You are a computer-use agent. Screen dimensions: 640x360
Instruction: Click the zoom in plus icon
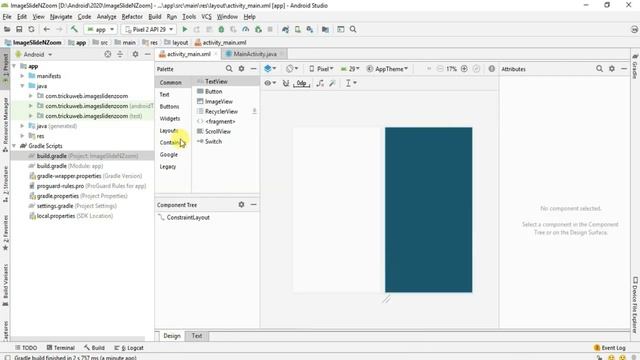[464, 69]
